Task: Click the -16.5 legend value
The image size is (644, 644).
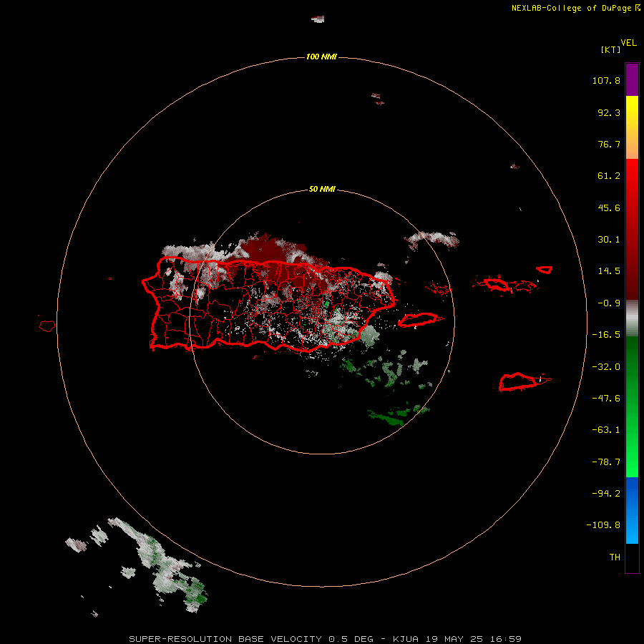Action: point(606,335)
